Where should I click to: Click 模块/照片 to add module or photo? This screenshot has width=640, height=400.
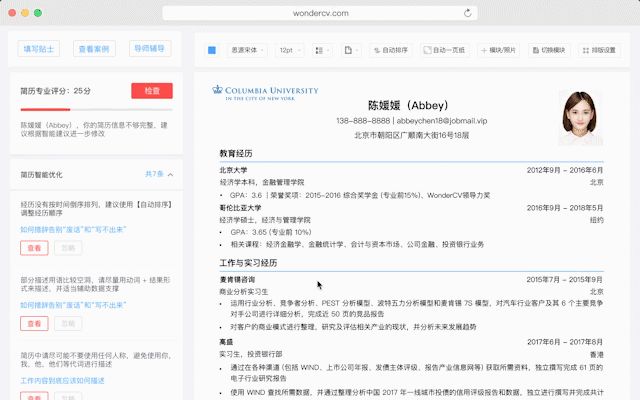click(498, 50)
